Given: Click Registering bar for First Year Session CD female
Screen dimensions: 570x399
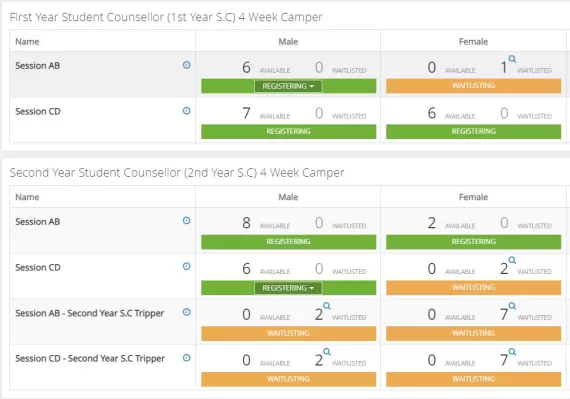Looking at the screenshot, I should 474,132.
